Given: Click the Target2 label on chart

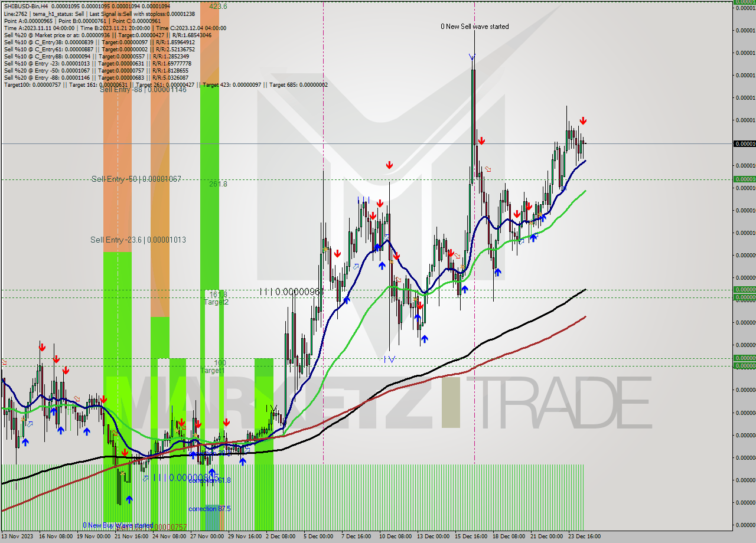Looking at the screenshot, I should 216,302.
